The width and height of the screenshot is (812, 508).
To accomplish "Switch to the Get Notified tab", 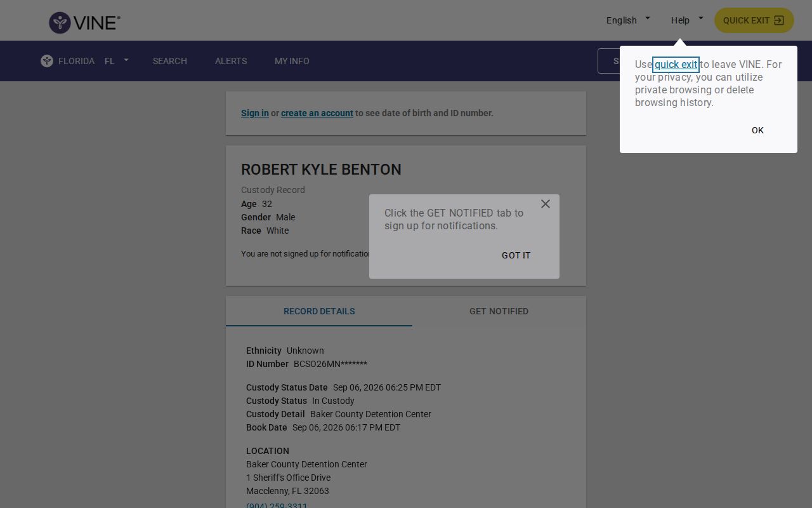I will (x=499, y=311).
